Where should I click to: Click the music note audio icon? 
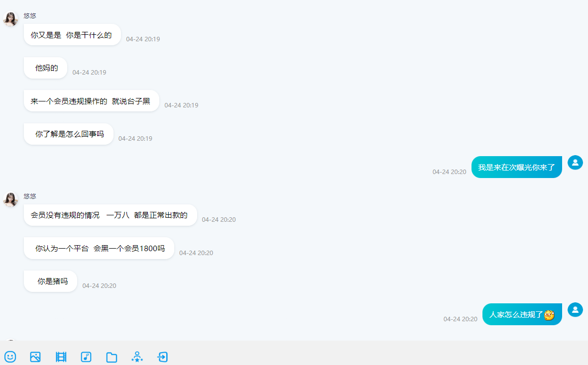86,357
